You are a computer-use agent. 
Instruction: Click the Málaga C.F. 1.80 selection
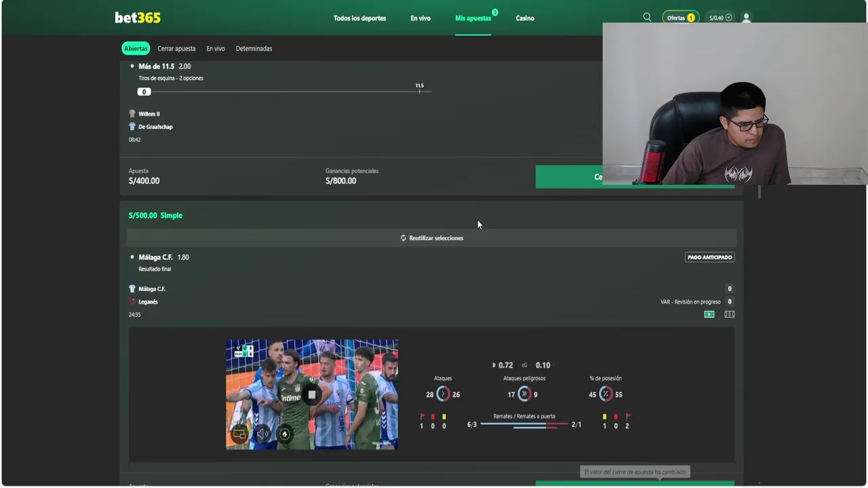coord(163,258)
